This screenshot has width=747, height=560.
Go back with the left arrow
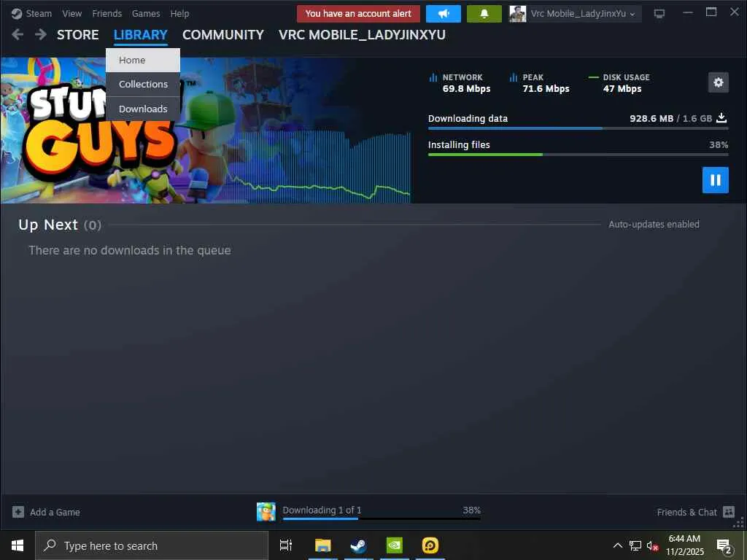click(x=18, y=34)
